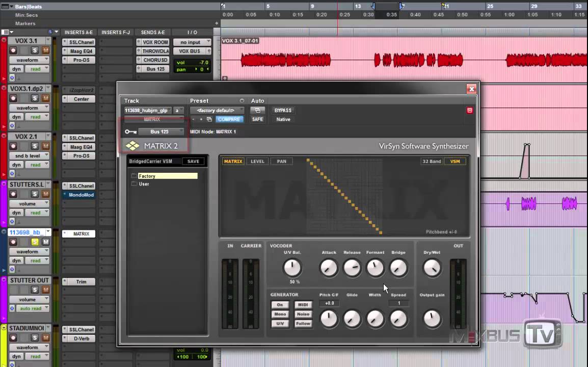Open the VOX 2.1 track view selector showing snd b level
The height and width of the screenshot is (367, 588).
(x=29, y=156)
